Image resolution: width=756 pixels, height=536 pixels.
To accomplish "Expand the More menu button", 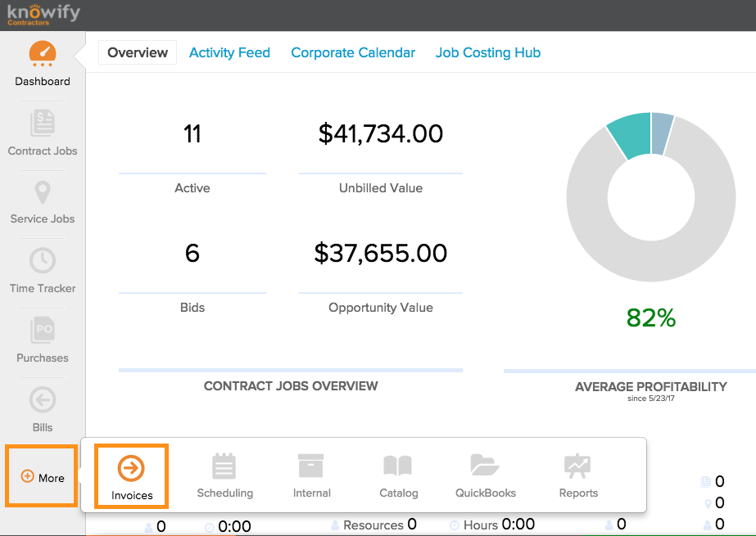I will (42, 476).
